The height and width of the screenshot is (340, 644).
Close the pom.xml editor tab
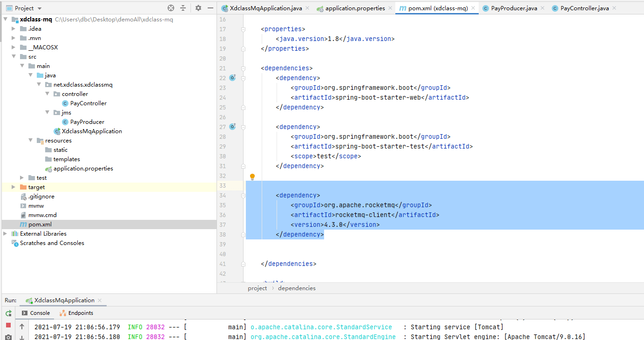tap(473, 8)
